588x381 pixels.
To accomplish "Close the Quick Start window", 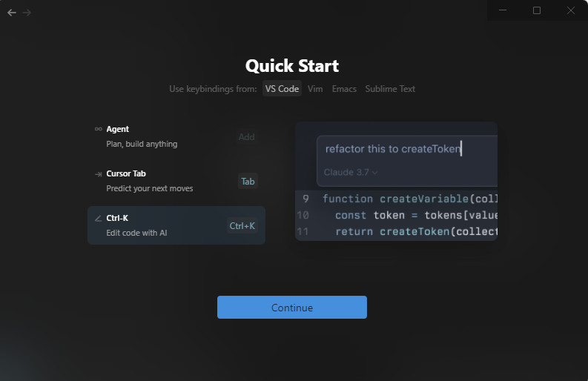I will pos(571,10).
